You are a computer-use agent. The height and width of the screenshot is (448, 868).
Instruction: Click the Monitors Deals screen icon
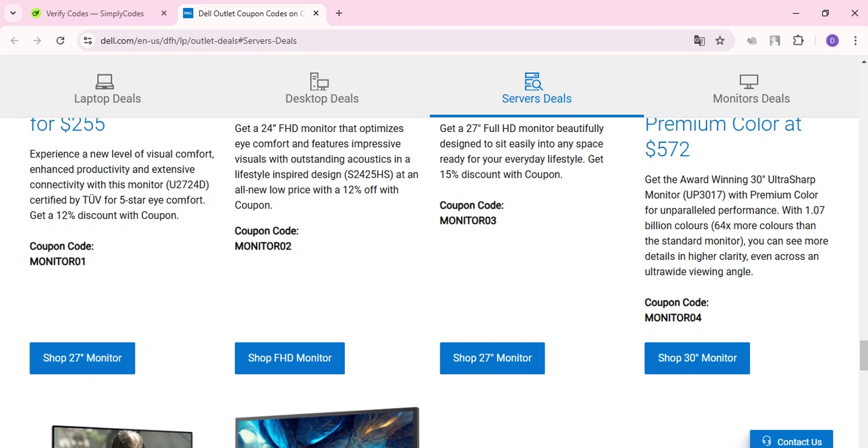coord(749,81)
